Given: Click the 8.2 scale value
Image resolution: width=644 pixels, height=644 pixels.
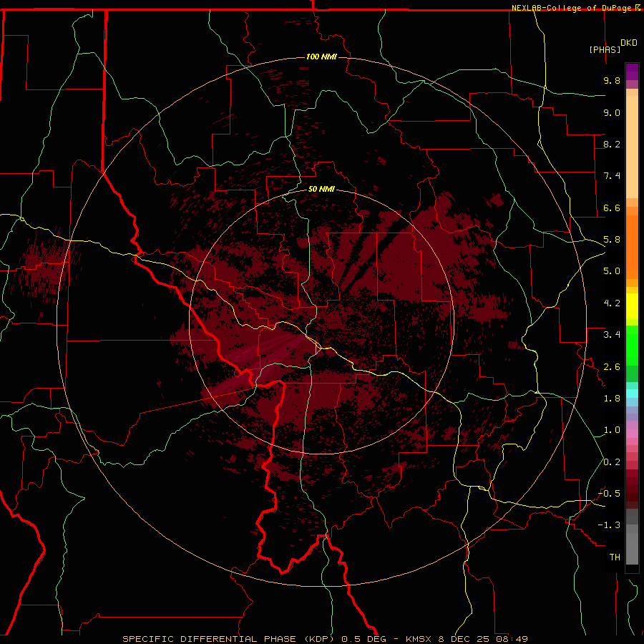Looking at the screenshot, I should (x=612, y=144).
